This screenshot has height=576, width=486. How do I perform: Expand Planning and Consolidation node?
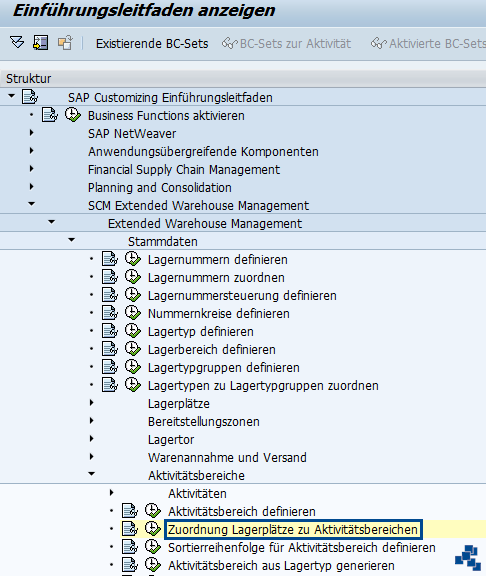(32, 187)
